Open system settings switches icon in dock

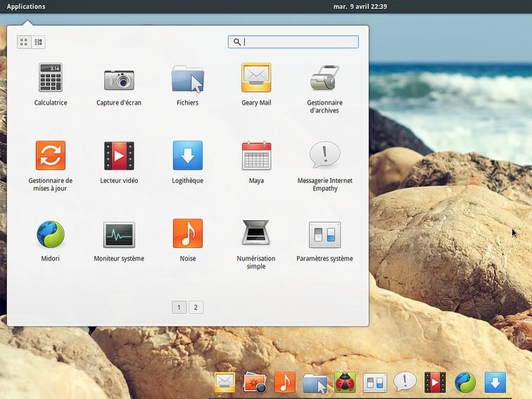point(375,383)
